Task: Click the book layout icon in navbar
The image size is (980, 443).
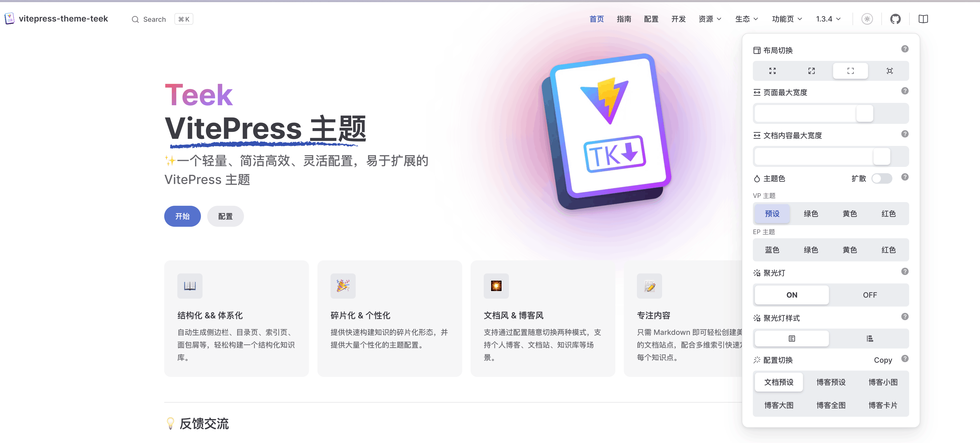Action: pyautogui.click(x=923, y=19)
